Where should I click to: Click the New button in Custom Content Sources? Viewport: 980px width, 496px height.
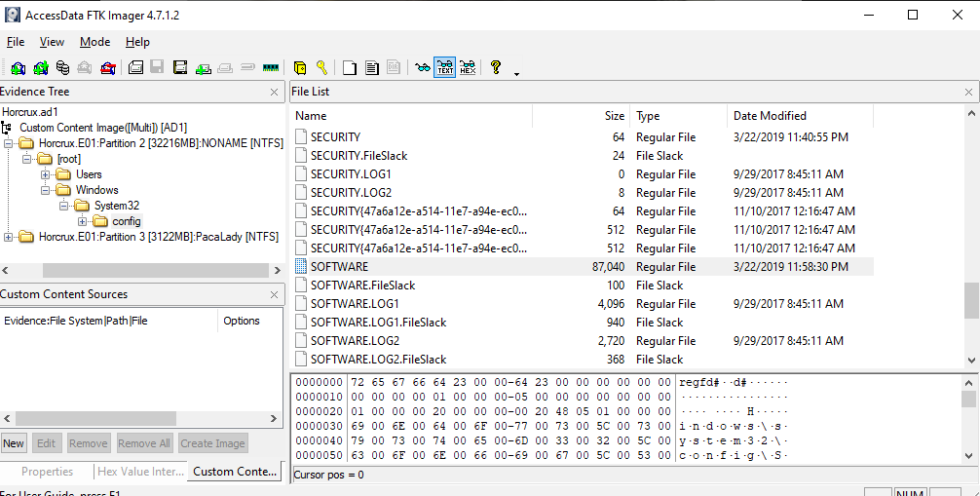(14, 443)
